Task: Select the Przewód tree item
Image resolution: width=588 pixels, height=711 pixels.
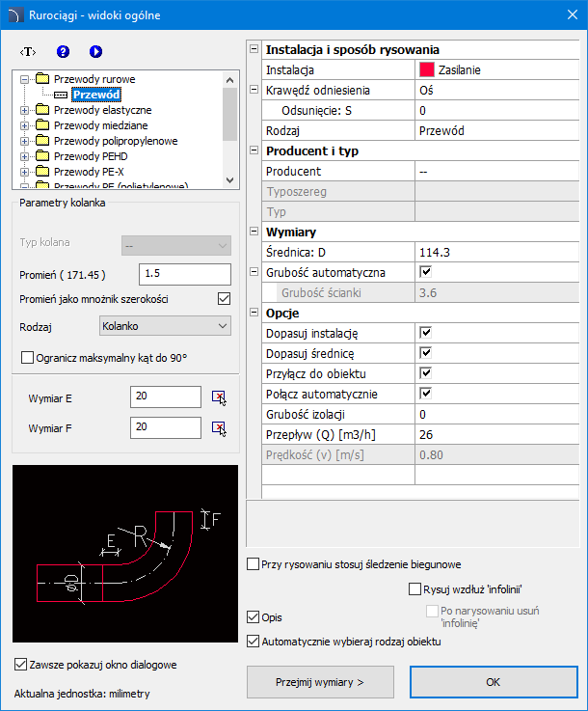Action: click(x=95, y=95)
